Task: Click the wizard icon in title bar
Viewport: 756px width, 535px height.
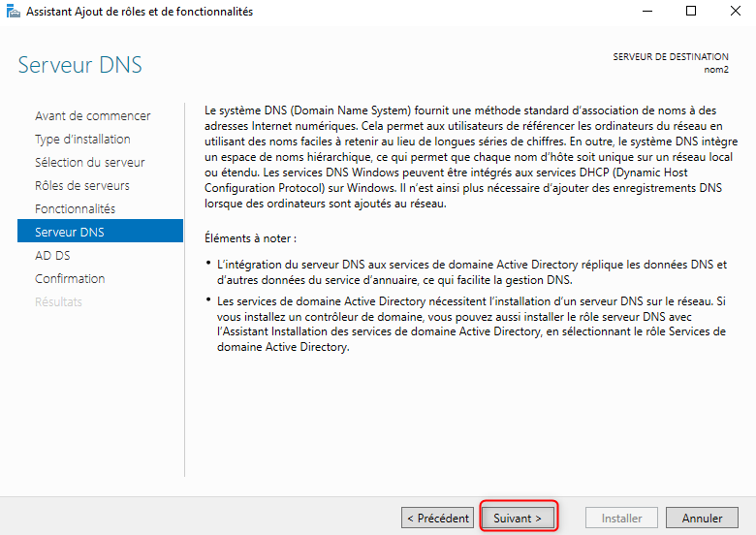Action: tap(13, 11)
